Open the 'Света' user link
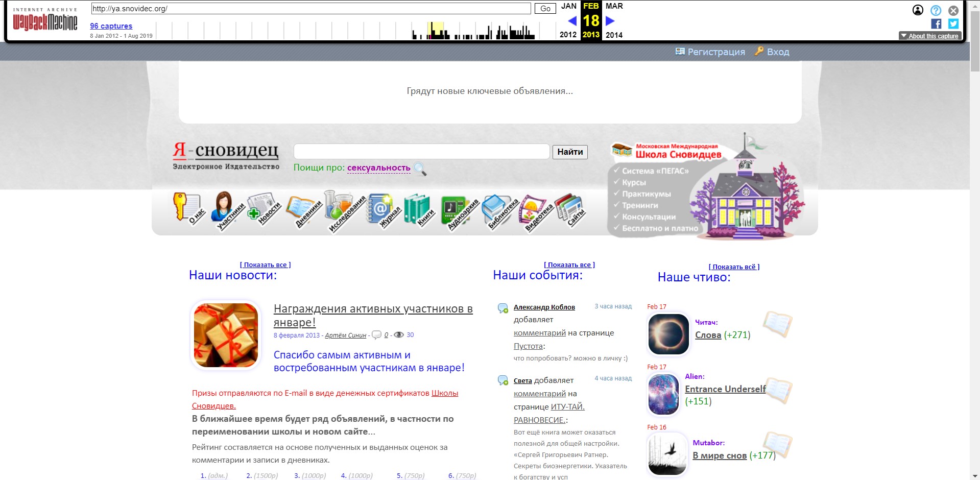The image size is (980, 480). pyautogui.click(x=522, y=380)
